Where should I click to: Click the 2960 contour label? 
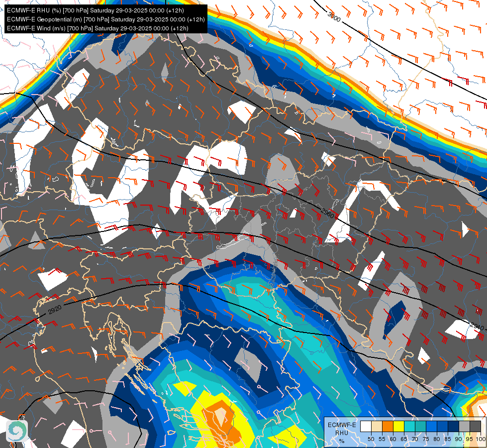point(327,214)
